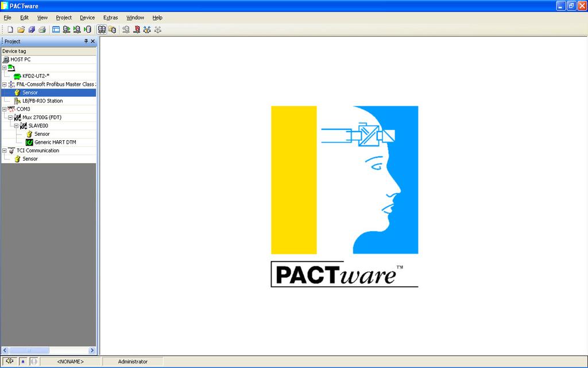Close the Project panel
The width and height of the screenshot is (588, 368).
click(x=93, y=41)
